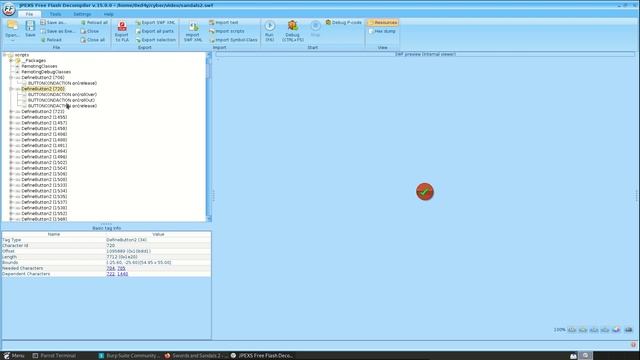Click the JPEXS application logo button
The image size is (640, 360).
click(9, 9)
